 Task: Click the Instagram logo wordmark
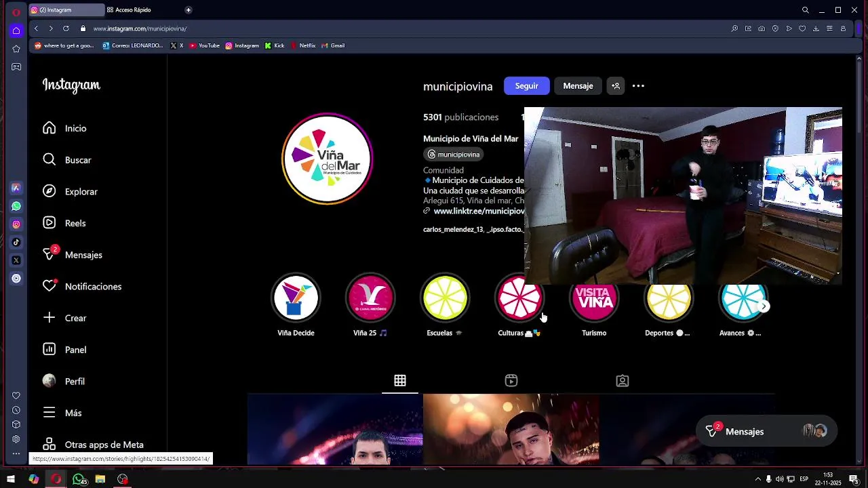pos(71,85)
